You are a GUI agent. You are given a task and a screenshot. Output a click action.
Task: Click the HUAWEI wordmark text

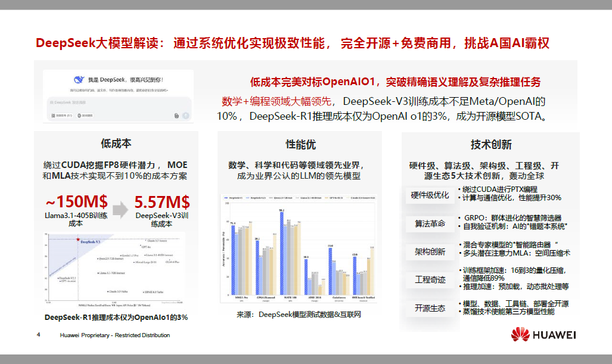click(554, 335)
